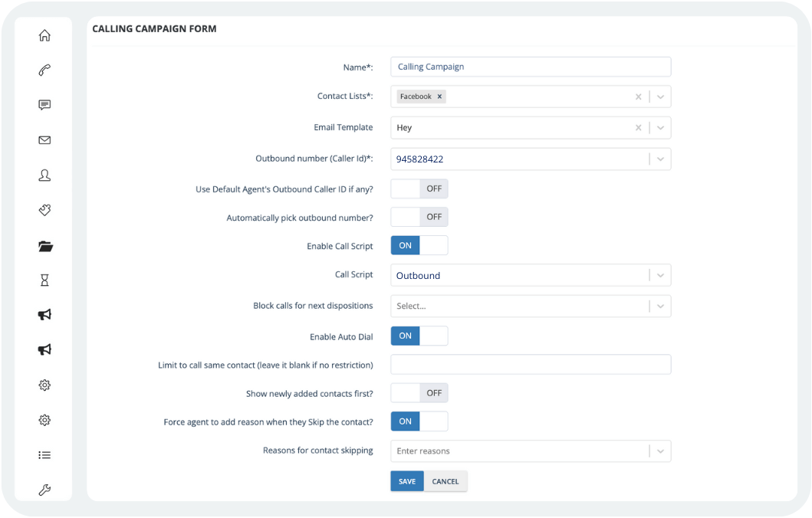
Task: Expand the Outbound number Caller Id dropdown
Action: (x=661, y=159)
